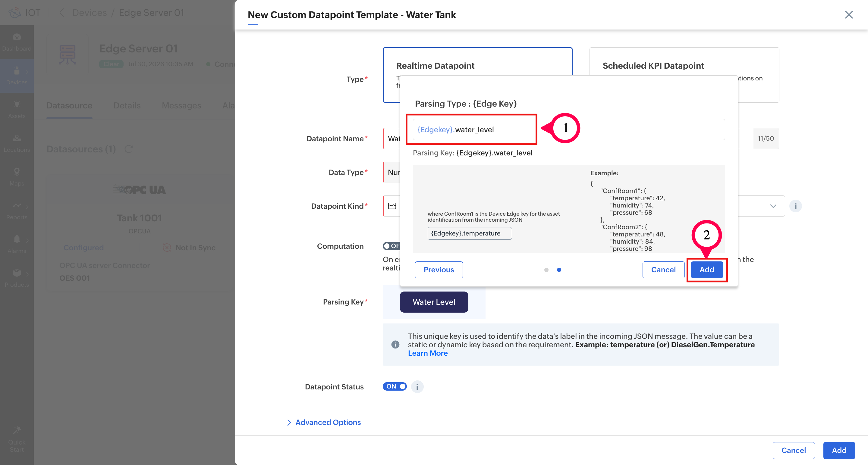Open the Data Type dropdown

click(x=392, y=172)
